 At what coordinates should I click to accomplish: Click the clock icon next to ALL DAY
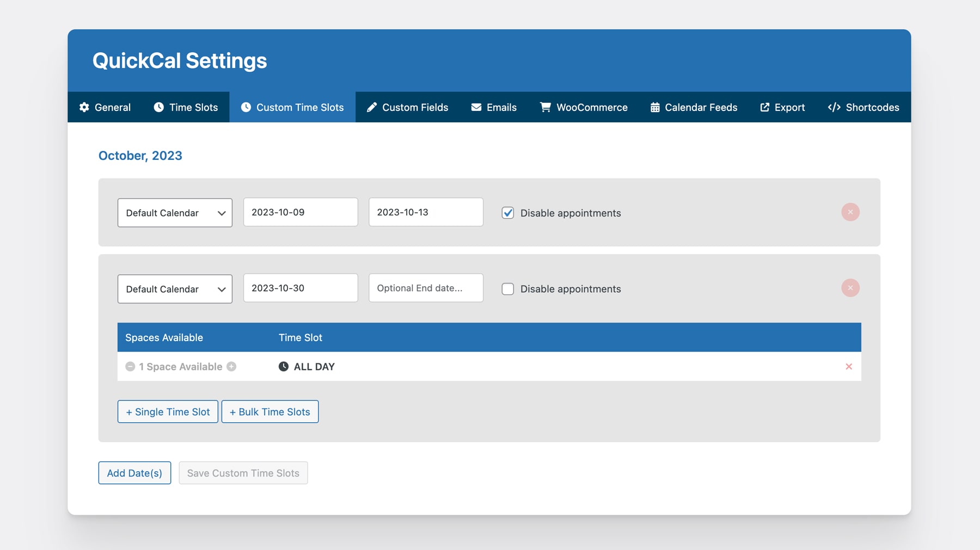tap(283, 366)
